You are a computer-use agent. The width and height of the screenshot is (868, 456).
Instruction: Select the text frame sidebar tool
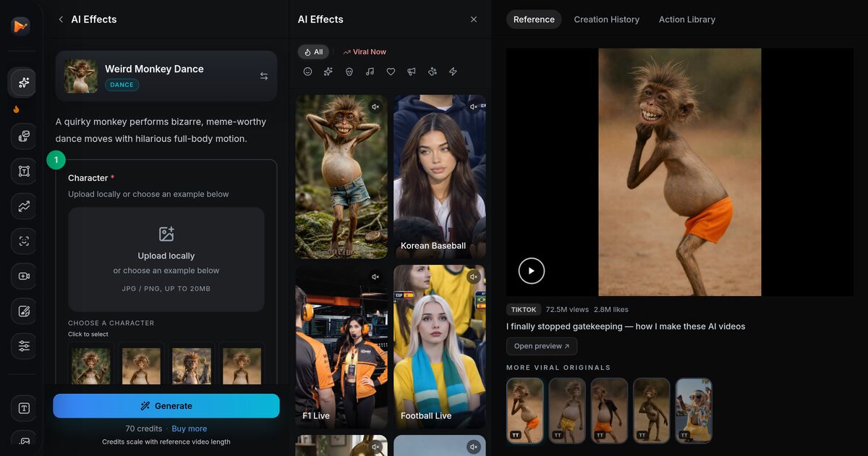coord(24,172)
